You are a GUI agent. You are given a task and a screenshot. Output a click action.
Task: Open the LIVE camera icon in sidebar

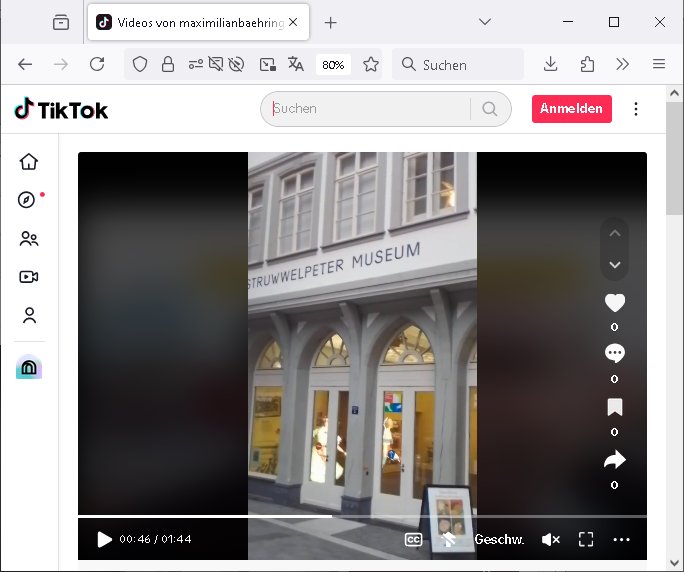29,277
